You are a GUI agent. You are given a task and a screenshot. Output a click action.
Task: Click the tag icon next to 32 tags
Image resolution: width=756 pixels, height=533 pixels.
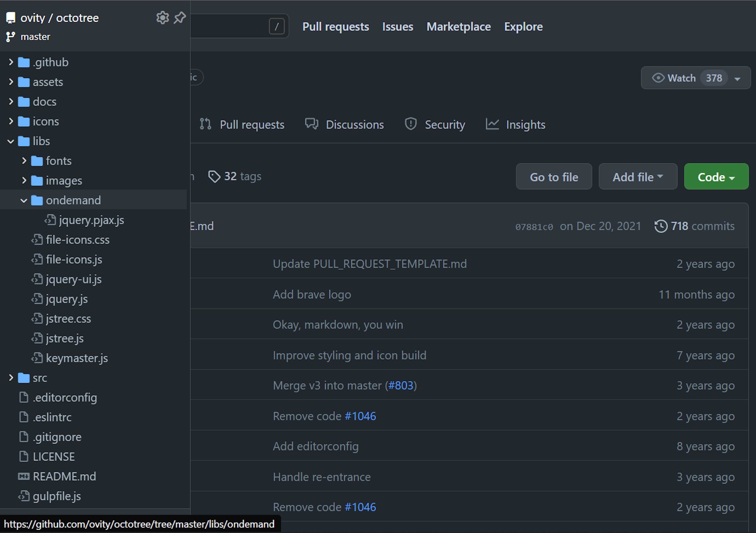click(214, 177)
